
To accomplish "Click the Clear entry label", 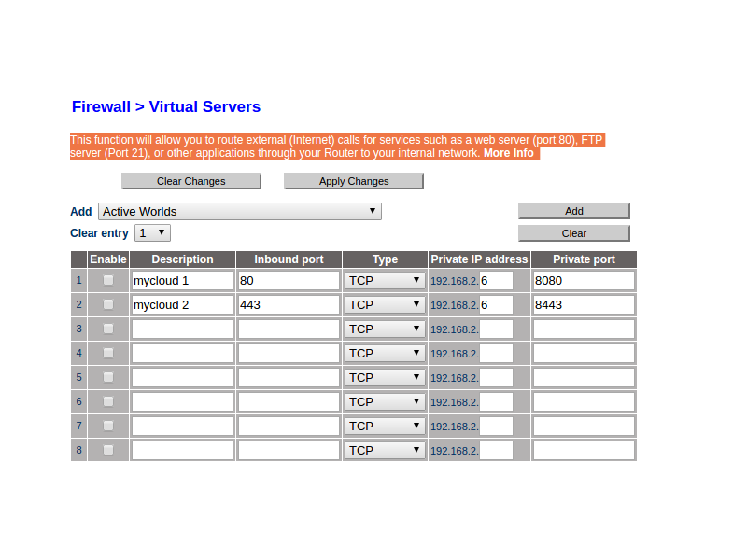I will coord(99,233).
